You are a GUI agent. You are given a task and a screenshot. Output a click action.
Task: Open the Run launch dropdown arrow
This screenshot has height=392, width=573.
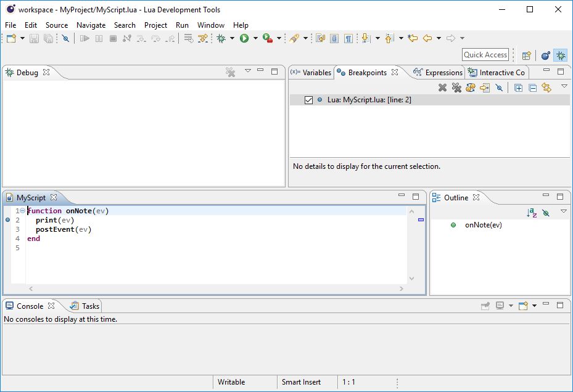[255, 38]
